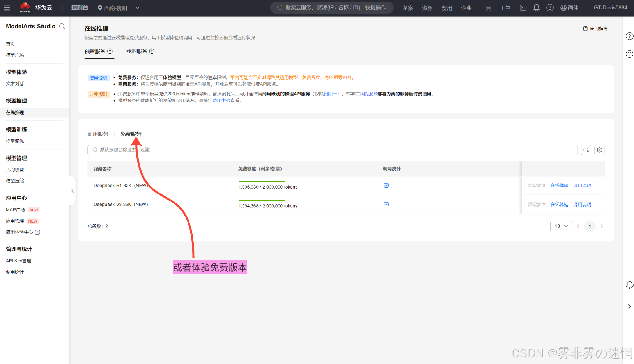Search within ModelArts Studio sidebar
This screenshot has height=364, width=634.
click(62, 27)
